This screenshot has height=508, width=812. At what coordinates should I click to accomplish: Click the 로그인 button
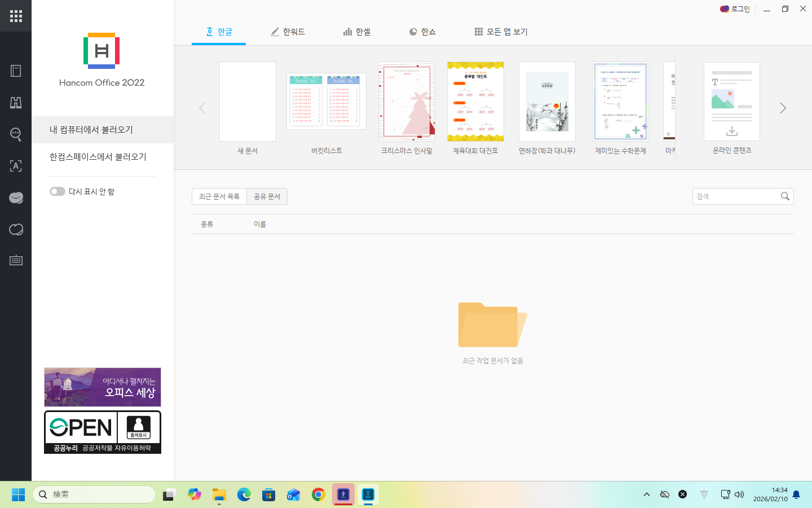(735, 9)
